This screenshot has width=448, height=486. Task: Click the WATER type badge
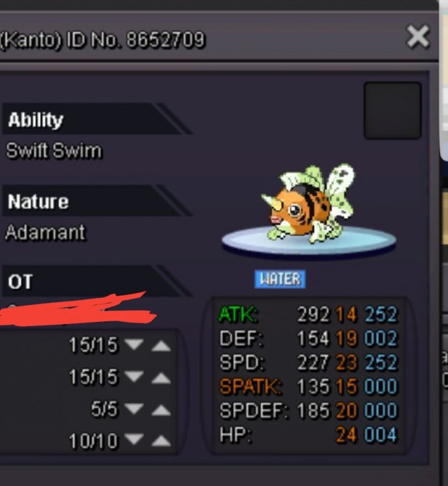(x=280, y=279)
